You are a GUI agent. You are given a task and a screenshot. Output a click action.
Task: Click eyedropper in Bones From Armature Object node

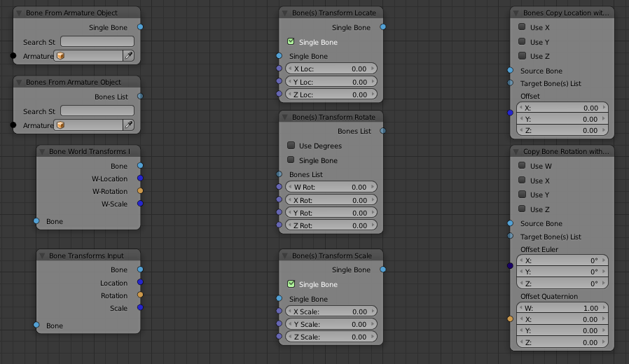coord(129,125)
